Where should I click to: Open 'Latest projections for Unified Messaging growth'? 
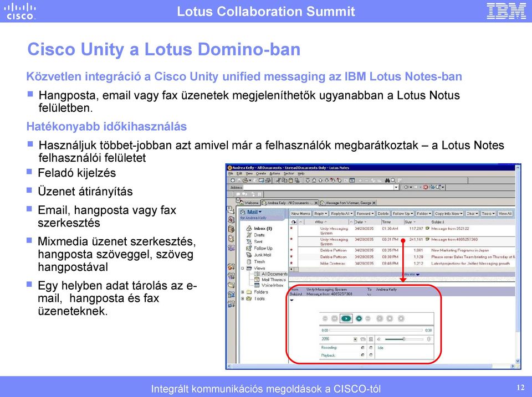coord(470,263)
